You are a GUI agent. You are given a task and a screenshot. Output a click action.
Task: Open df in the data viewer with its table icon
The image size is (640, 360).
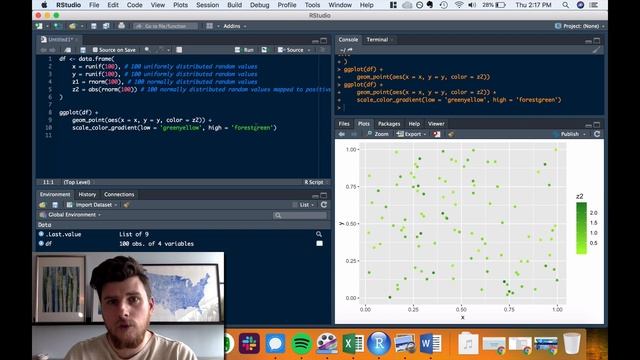tap(319, 243)
